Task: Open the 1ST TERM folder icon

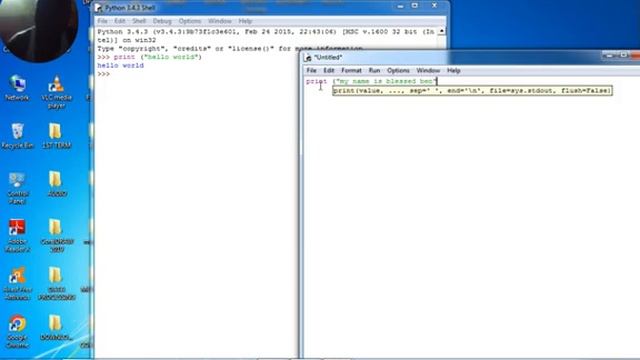Action: point(56,136)
